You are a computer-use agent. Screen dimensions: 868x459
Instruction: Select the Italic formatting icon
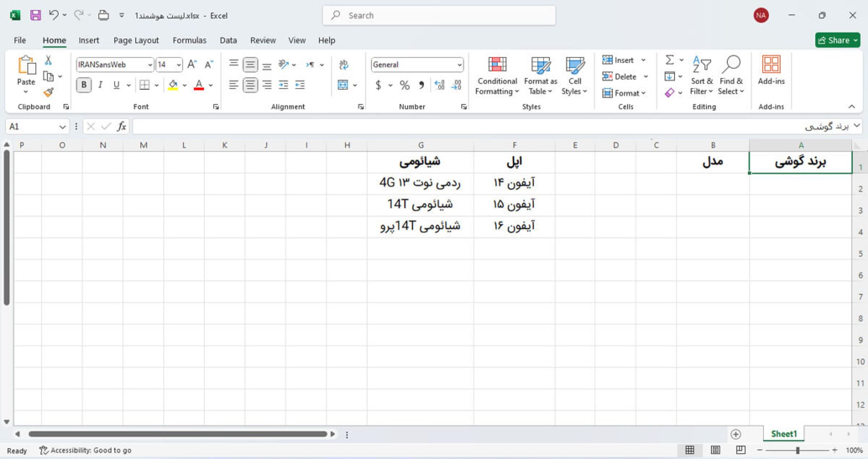[x=100, y=84]
